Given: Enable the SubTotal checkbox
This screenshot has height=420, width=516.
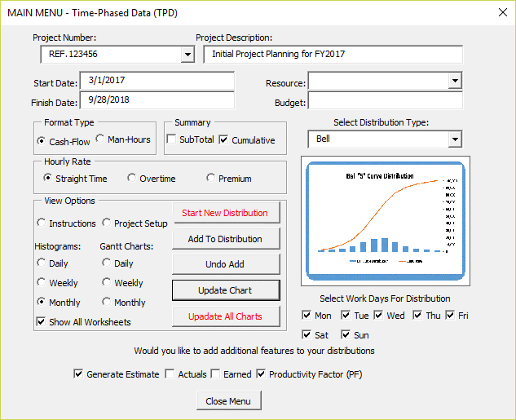Looking at the screenshot, I should point(172,139).
